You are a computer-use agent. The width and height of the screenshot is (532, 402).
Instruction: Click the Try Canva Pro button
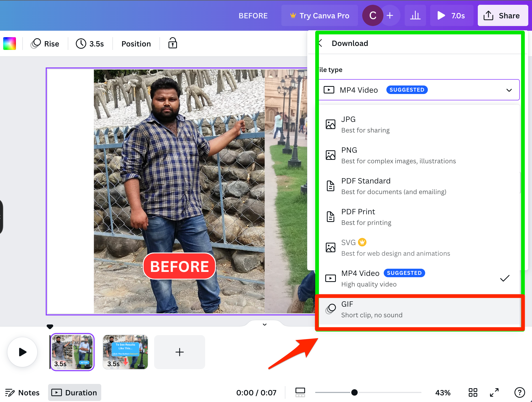coord(319,15)
